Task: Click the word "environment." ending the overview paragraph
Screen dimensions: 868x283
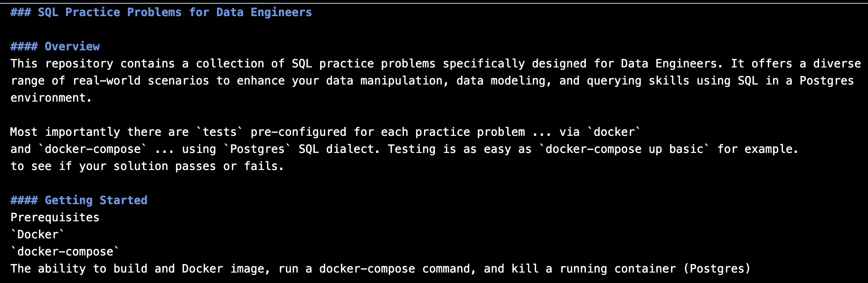Action: pos(51,98)
